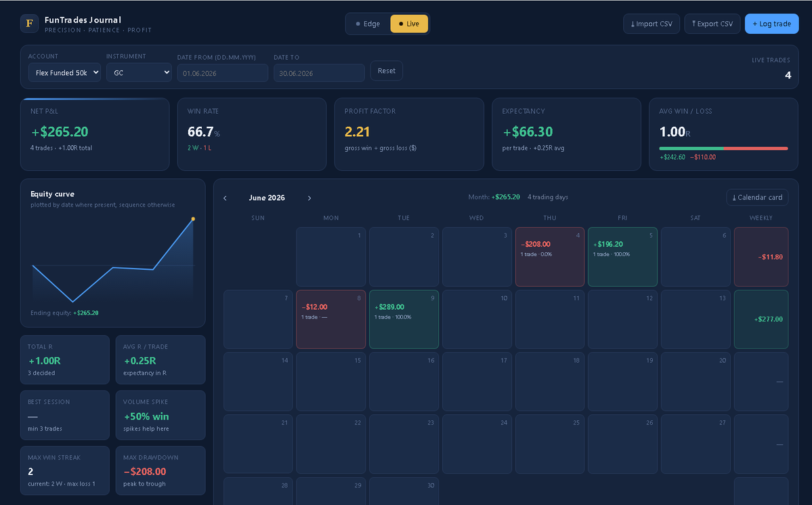The height and width of the screenshot is (505, 812).
Task: Click the Volume Spike +50% win card
Action: pos(161,416)
